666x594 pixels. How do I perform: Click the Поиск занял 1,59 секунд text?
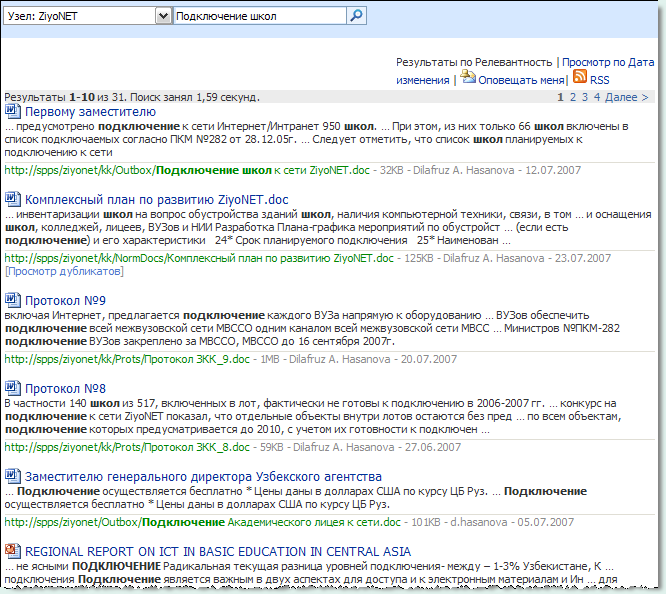[x=195, y=97]
